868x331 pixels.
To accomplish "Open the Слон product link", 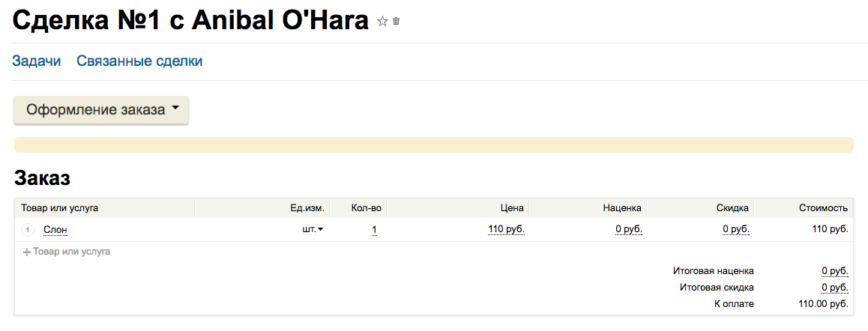I will tap(55, 230).
